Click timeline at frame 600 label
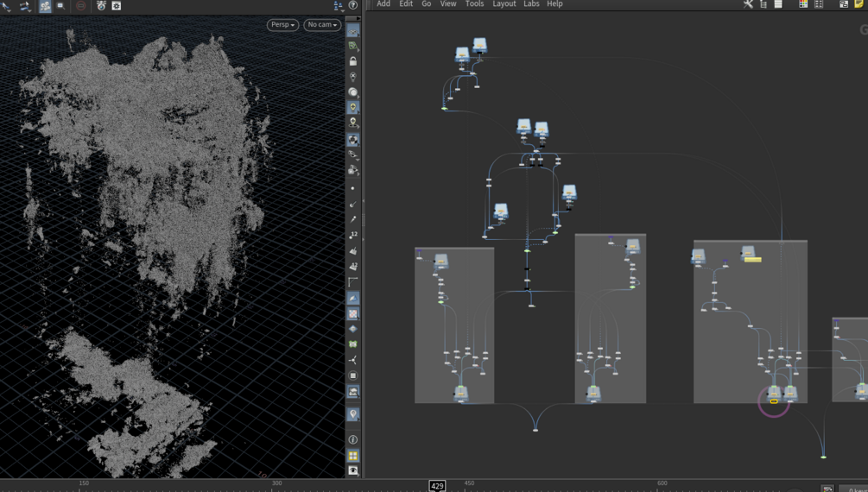 click(662, 483)
